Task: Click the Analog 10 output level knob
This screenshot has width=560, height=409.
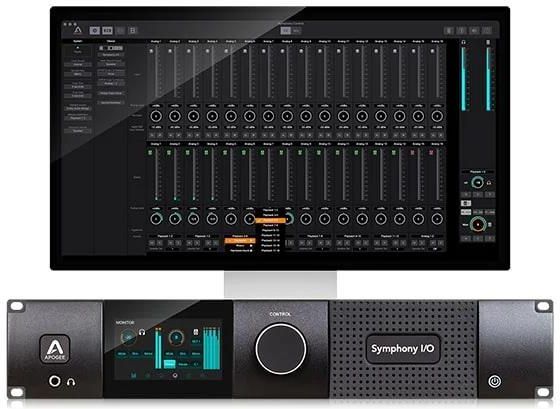Action: pos(324,219)
